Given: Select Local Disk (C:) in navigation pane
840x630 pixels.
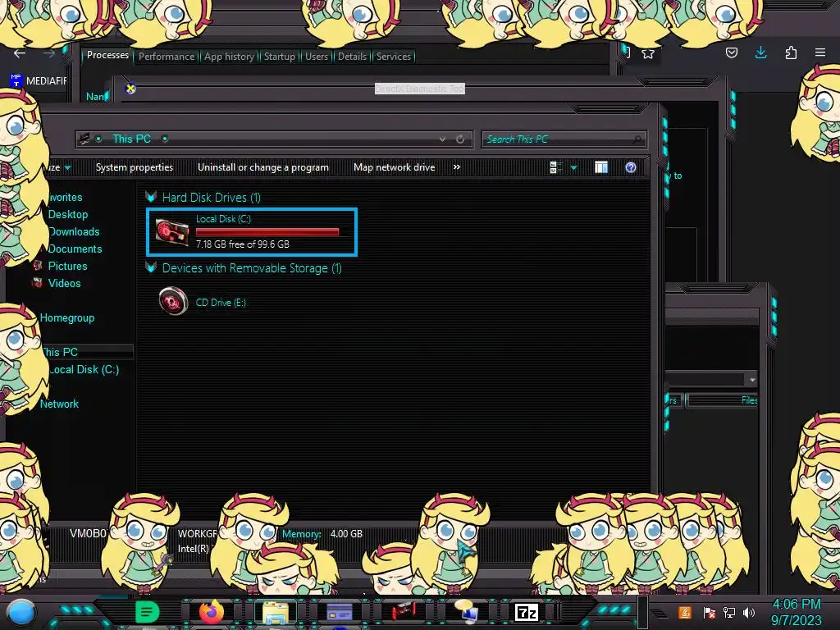Looking at the screenshot, I should pos(84,369).
